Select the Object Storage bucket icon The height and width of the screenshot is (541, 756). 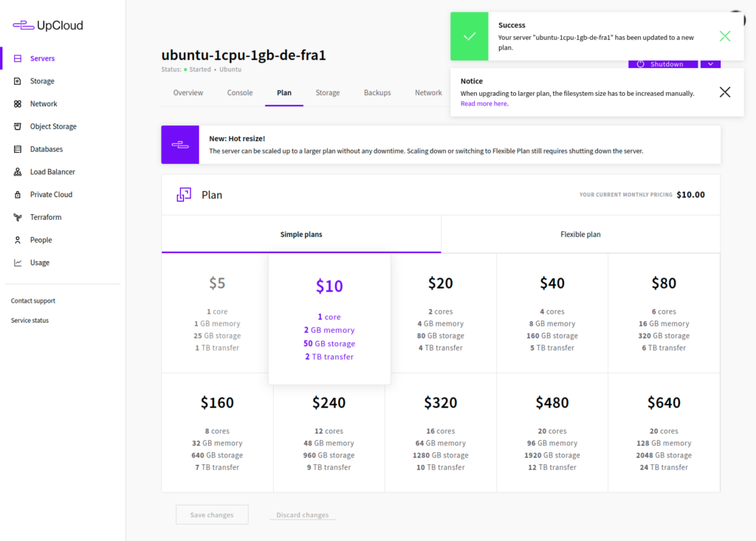pos(18,127)
